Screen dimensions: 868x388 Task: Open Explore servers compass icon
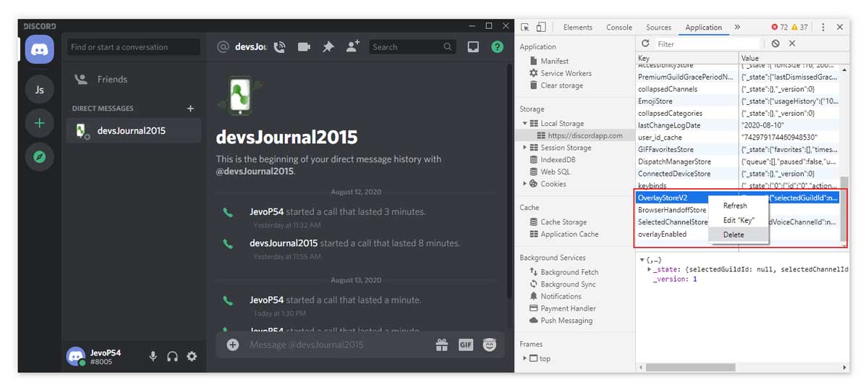(x=39, y=156)
